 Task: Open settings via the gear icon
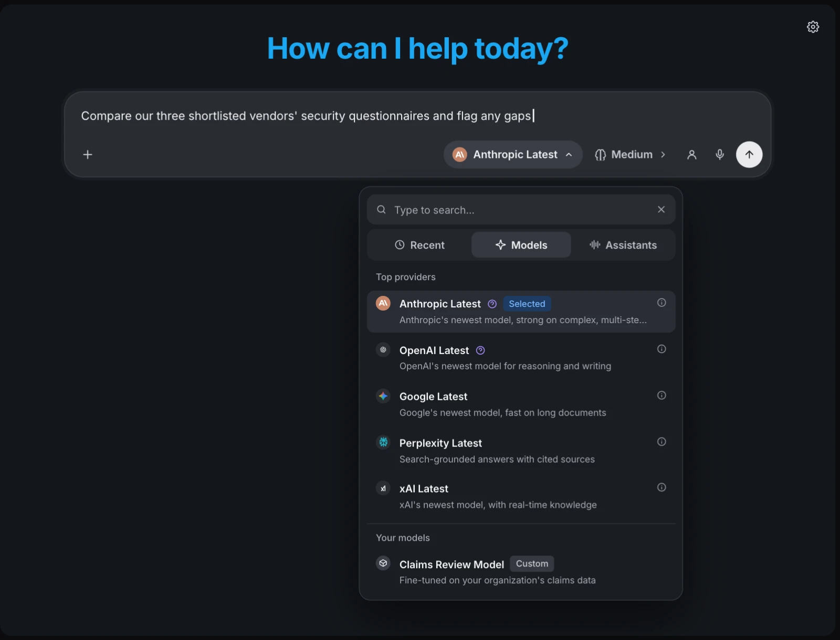point(813,27)
